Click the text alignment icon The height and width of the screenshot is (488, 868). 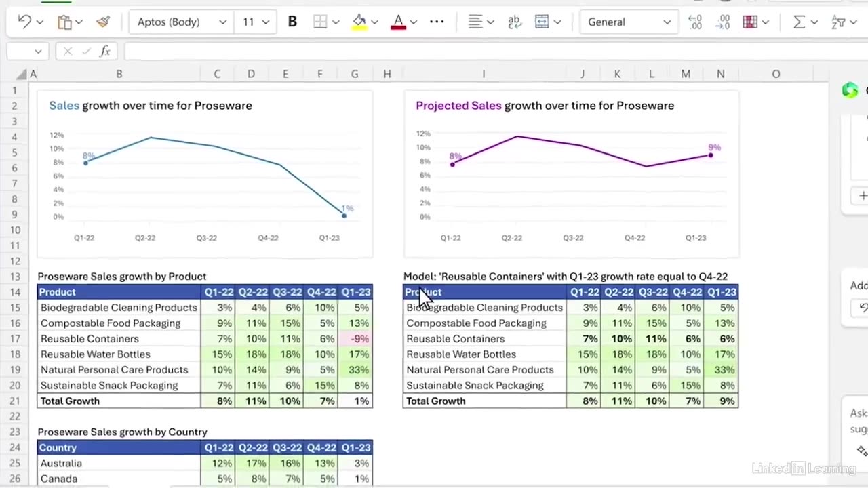pos(475,22)
